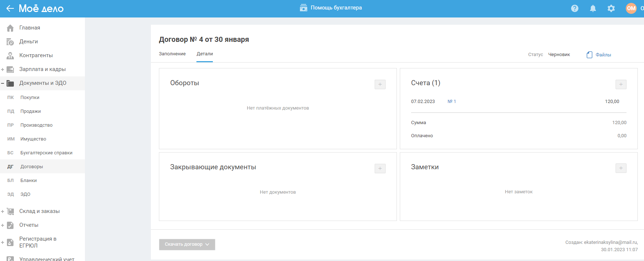644x261 pixels.
Task: Click the Документы и ЭДО folder icon
Action: coord(10,83)
